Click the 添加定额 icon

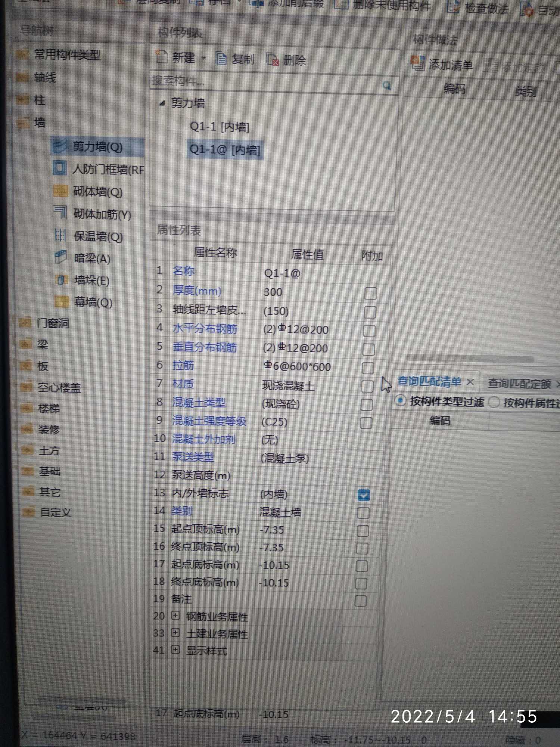(490, 66)
